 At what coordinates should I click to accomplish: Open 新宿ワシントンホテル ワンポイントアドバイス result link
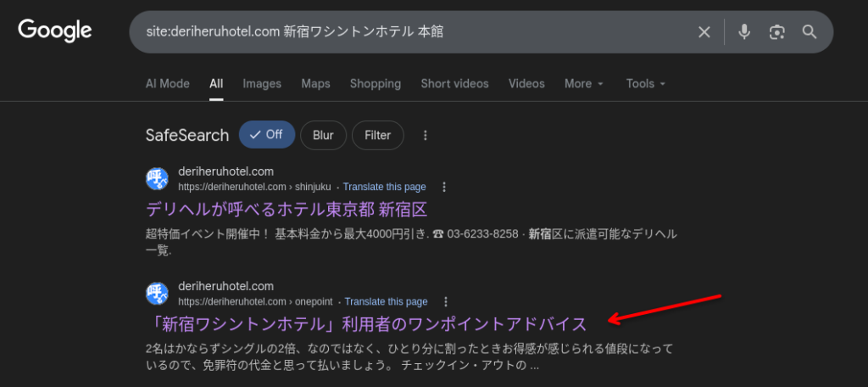pos(366,323)
